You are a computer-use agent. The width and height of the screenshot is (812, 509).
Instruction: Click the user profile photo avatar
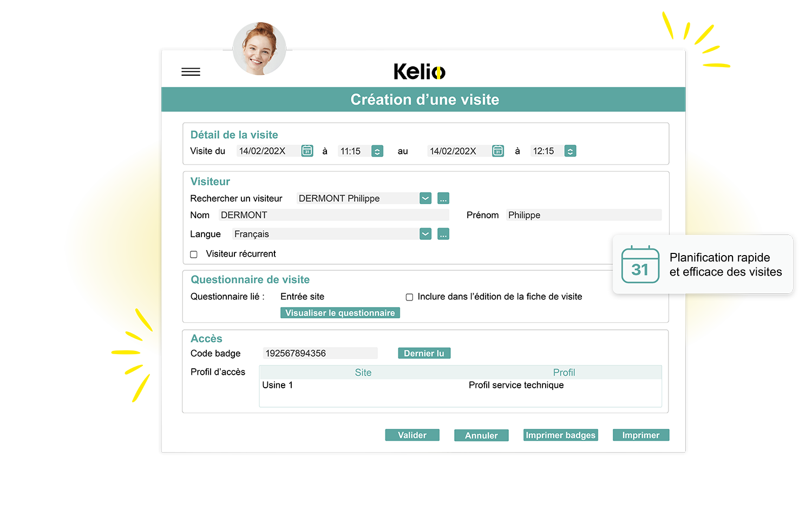[x=259, y=49]
